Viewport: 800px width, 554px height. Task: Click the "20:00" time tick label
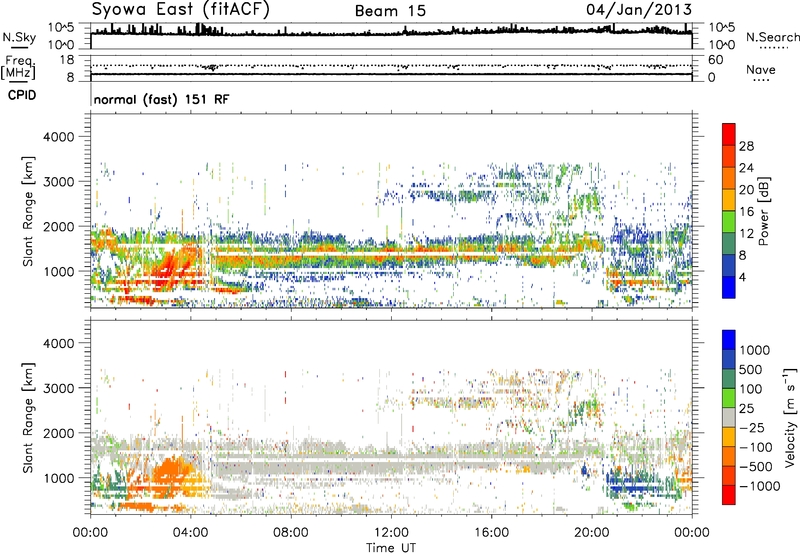pyautogui.click(x=591, y=533)
